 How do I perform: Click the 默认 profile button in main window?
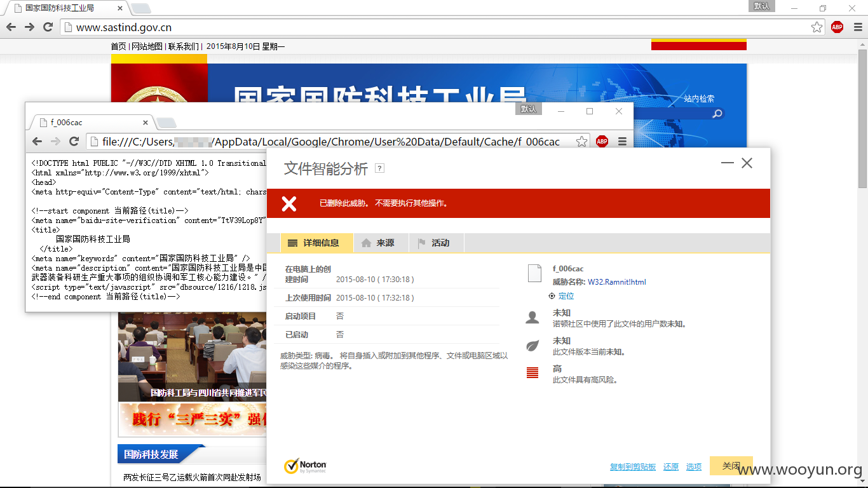[x=762, y=6]
